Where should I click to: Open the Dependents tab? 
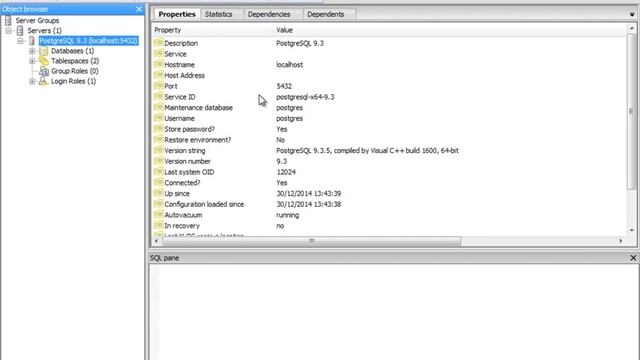pyautogui.click(x=325, y=14)
